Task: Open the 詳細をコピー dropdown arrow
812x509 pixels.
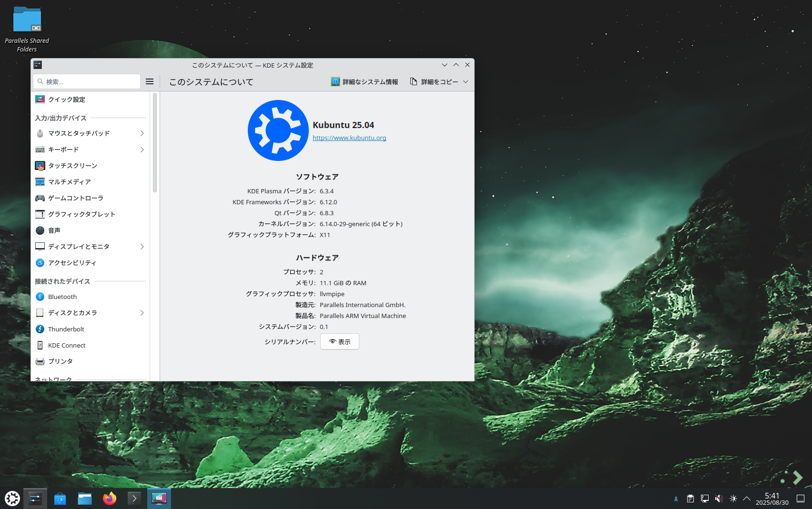Action: 466,82
